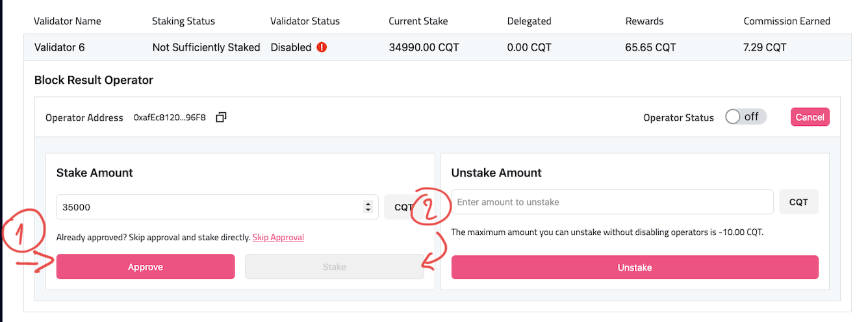Follow the Skip Approval link

tap(278, 238)
